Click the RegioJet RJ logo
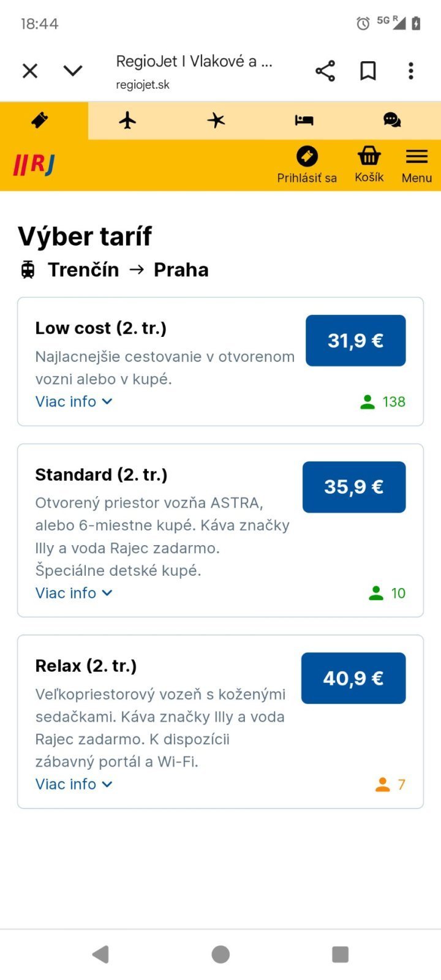The height and width of the screenshot is (980, 441). [34, 165]
